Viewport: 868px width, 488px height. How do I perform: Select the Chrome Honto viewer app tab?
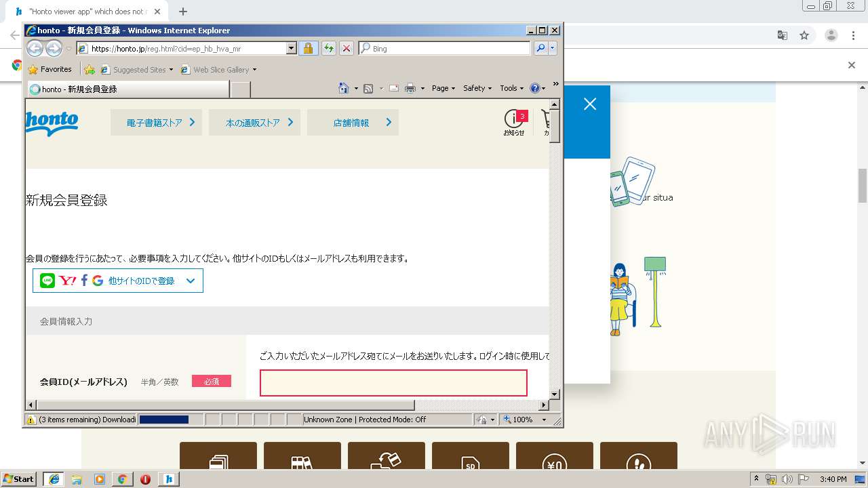87,12
